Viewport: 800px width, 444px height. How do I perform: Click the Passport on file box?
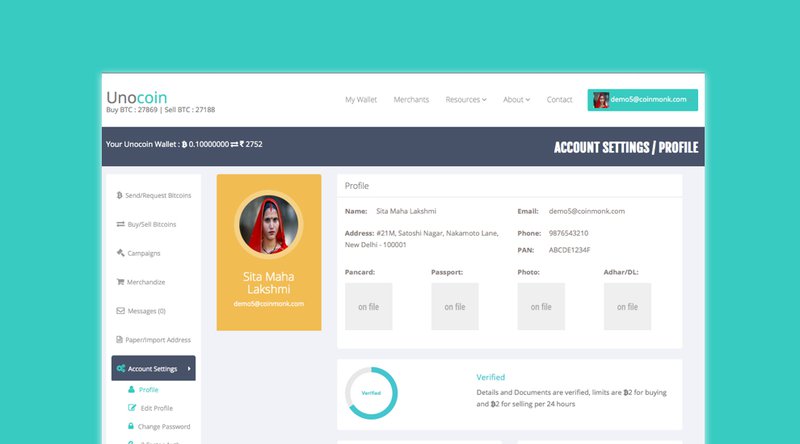point(455,307)
